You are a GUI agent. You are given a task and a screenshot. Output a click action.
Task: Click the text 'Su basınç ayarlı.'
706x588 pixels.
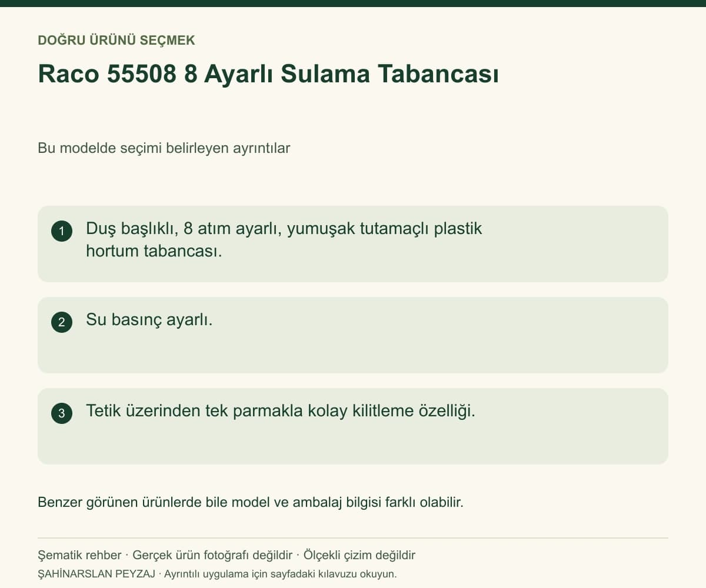[x=149, y=320]
